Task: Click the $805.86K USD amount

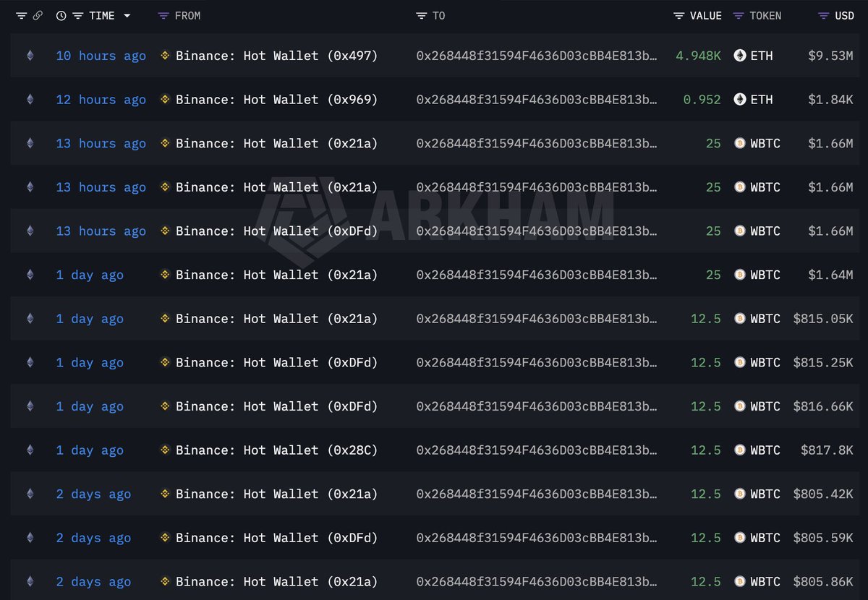Action: 823,581
